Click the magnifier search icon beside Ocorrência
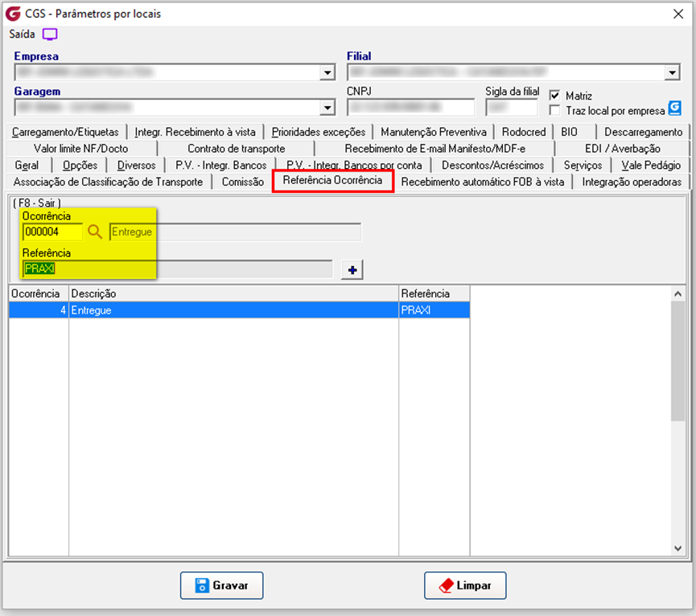Screen dimensions: 696x616 pyautogui.click(x=95, y=231)
